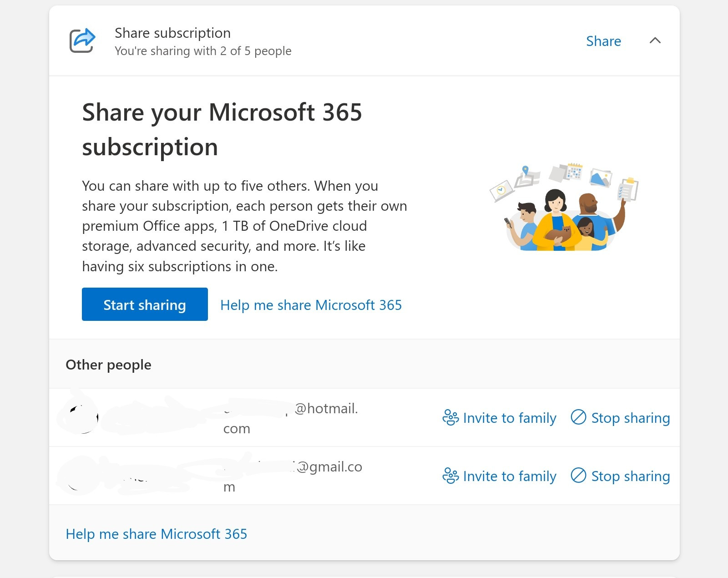Viewport: 728px width, 578px height.
Task: Click the people icon beside the gmail user's Invite to family
Action: pyautogui.click(x=450, y=476)
